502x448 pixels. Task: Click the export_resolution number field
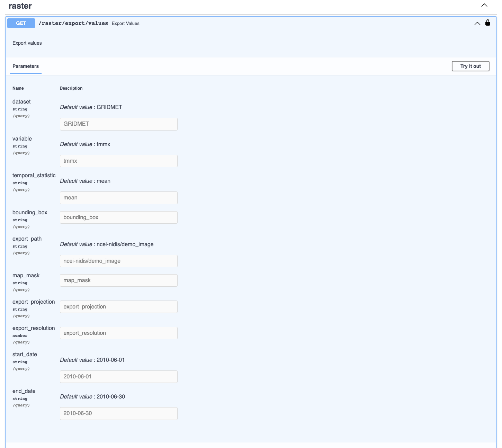[118, 333]
